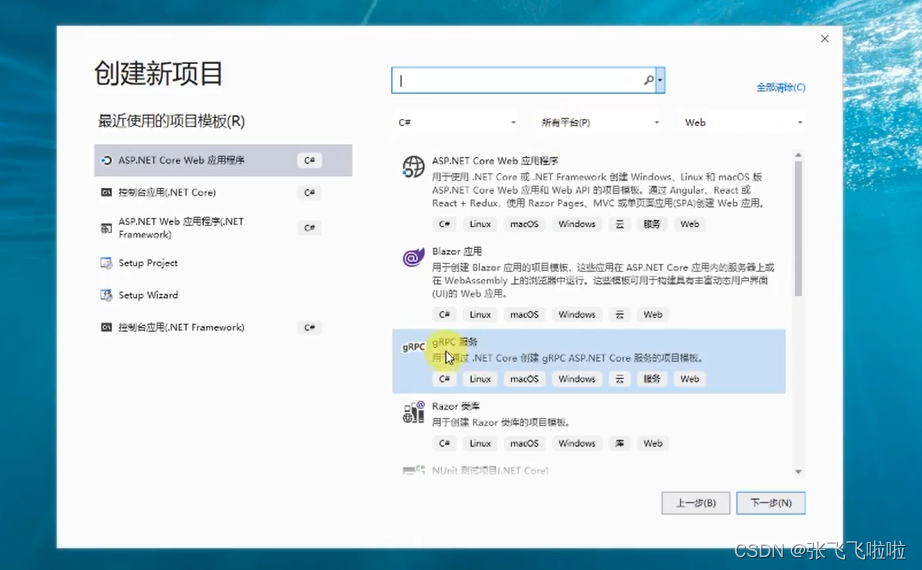Image resolution: width=922 pixels, height=570 pixels.
Task: Click the search magnifier icon
Action: tap(649, 80)
